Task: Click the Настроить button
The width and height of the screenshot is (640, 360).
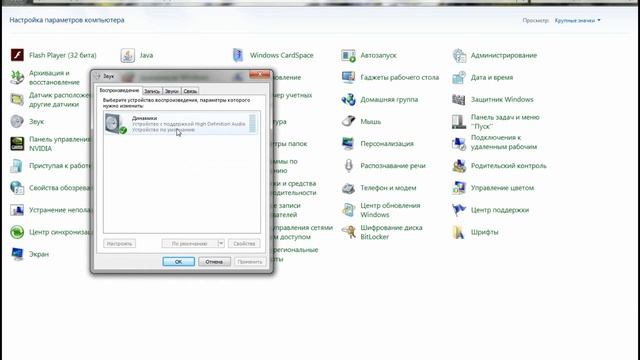Action: (120, 243)
